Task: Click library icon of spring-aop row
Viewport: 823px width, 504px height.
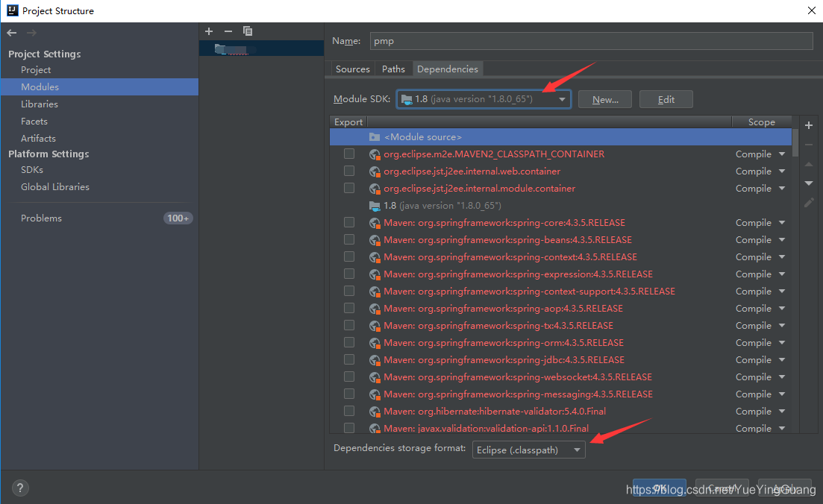Action: point(375,309)
